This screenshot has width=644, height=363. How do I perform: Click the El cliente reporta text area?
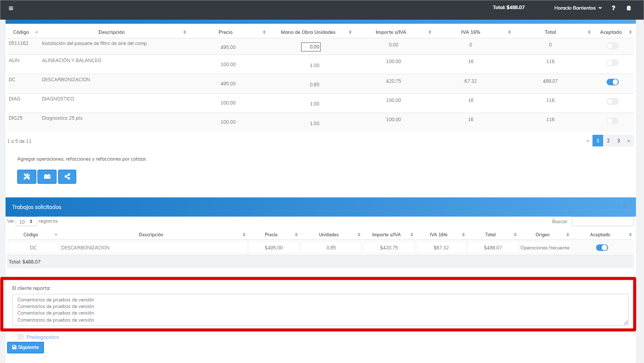click(320, 309)
